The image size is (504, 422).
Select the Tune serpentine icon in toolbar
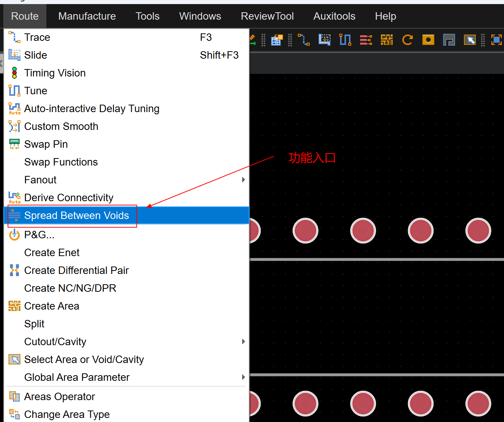tap(345, 40)
